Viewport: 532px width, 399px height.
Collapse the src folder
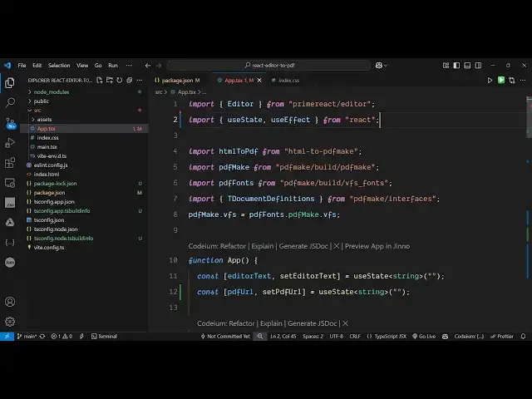(x=30, y=111)
